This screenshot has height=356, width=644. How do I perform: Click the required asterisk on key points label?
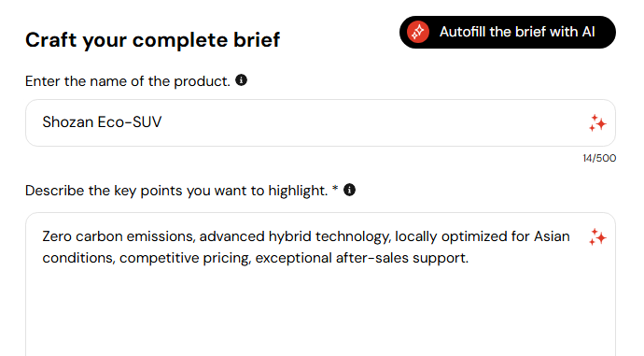[335, 188]
